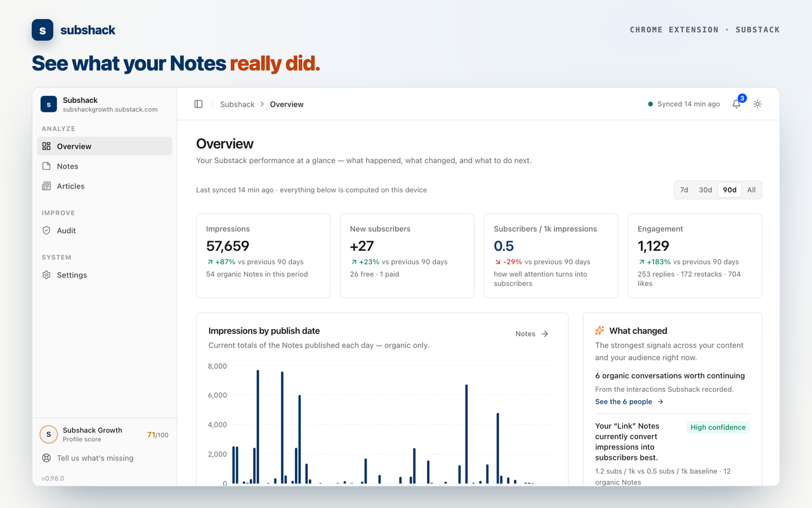Click the Overview grid icon in sidebar

[46, 146]
